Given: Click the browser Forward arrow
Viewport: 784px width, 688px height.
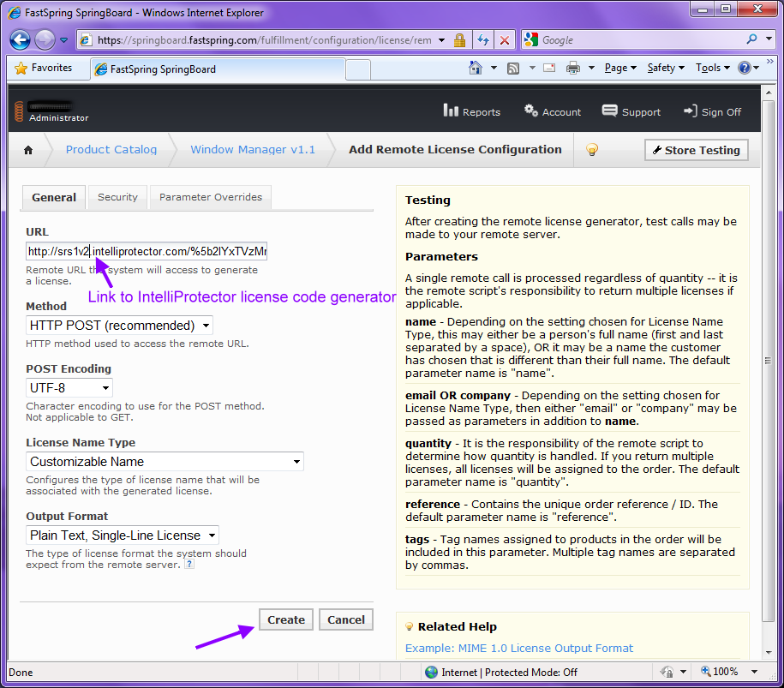Looking at the screenshot, I should point(45,40).
